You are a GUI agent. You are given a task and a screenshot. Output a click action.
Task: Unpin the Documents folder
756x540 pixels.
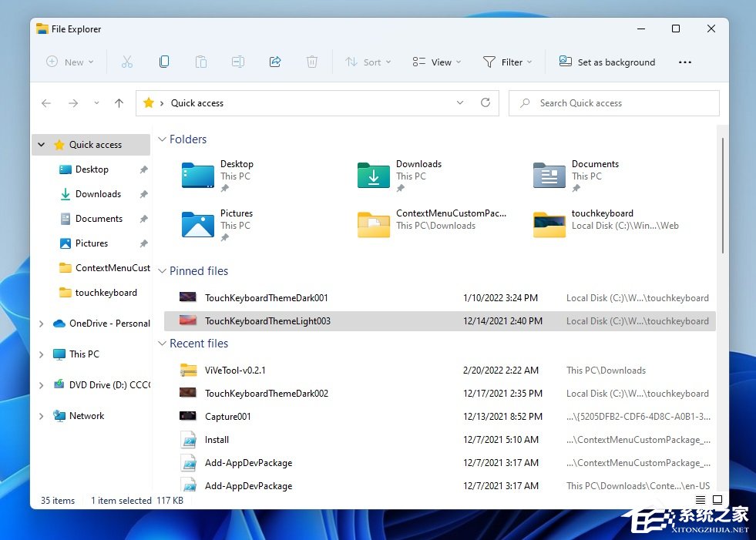point(144,219)
